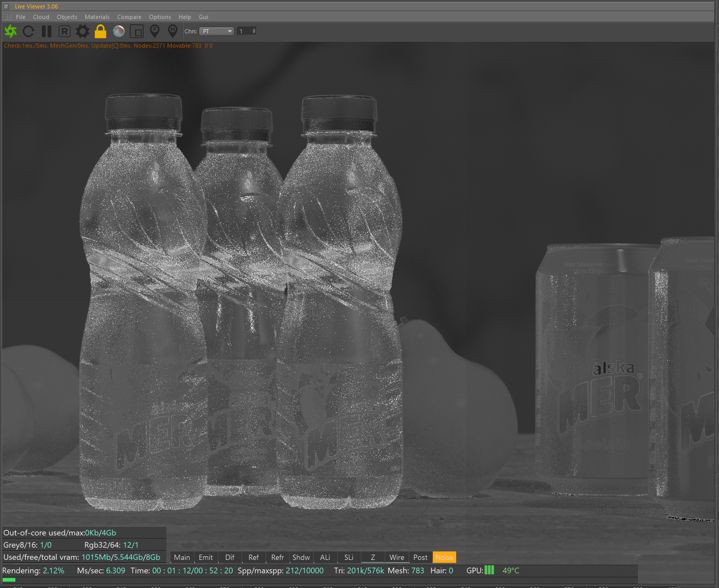Screen dimensions: 719x588
Task: Show the Wire pass
Action: coord(396,557)
